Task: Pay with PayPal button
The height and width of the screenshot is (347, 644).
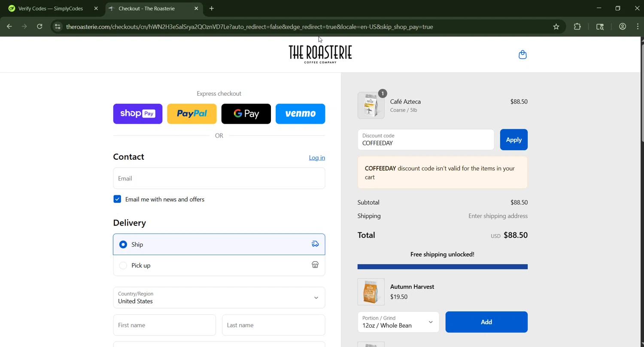Action: coord(192,114)
